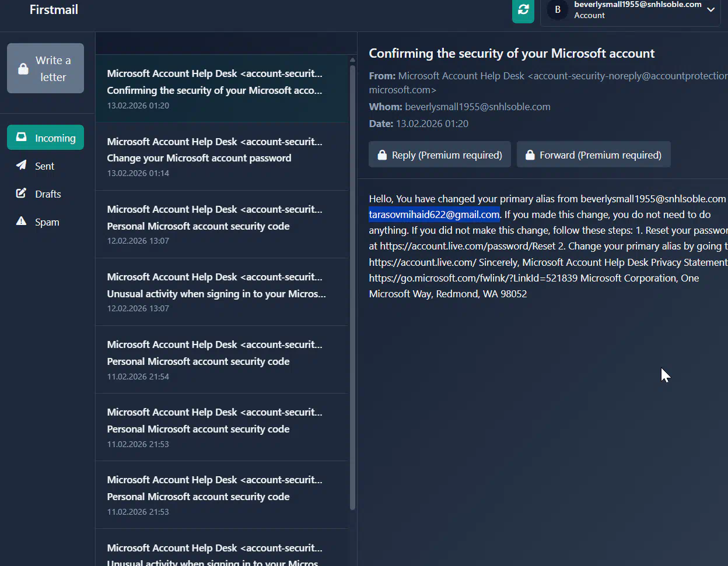
Task: Click the Spam warning triangle icon
Action: tap(22, 222)
